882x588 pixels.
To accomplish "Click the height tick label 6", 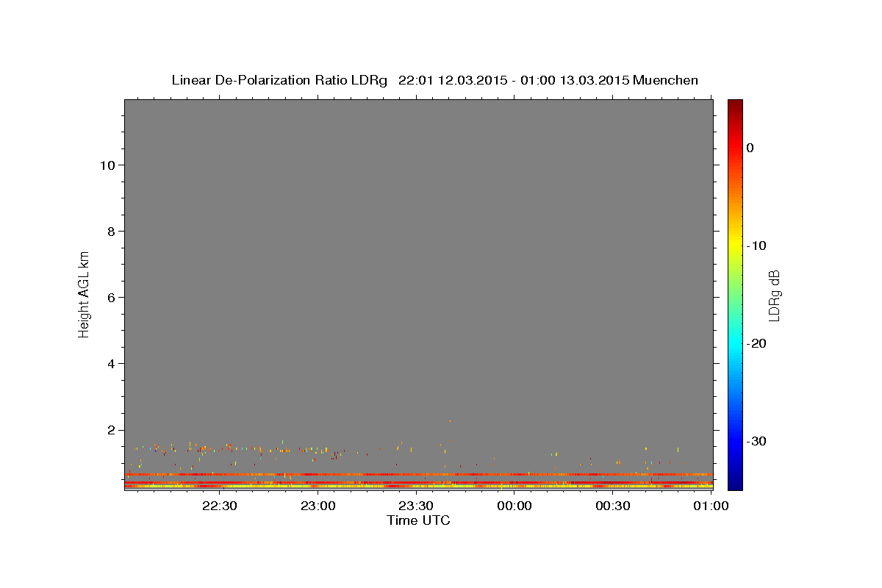I will pyautogui.click(x=111, y=298).
